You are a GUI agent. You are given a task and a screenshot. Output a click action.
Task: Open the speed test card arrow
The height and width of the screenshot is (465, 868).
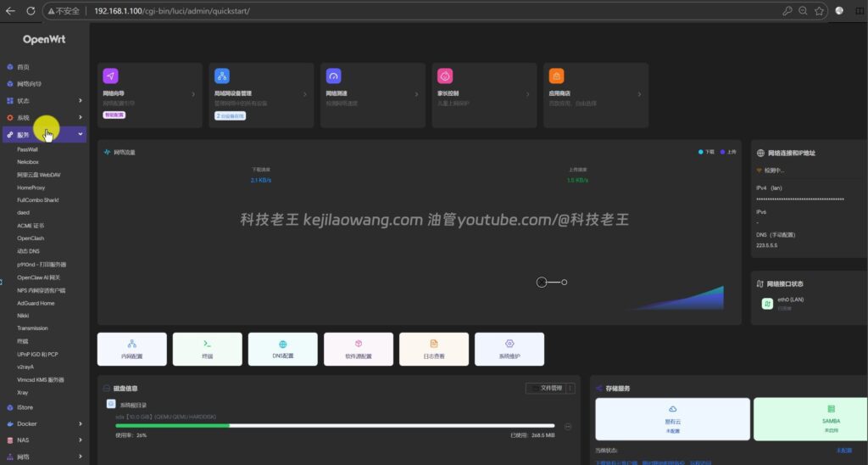click(x=416, y=94)
